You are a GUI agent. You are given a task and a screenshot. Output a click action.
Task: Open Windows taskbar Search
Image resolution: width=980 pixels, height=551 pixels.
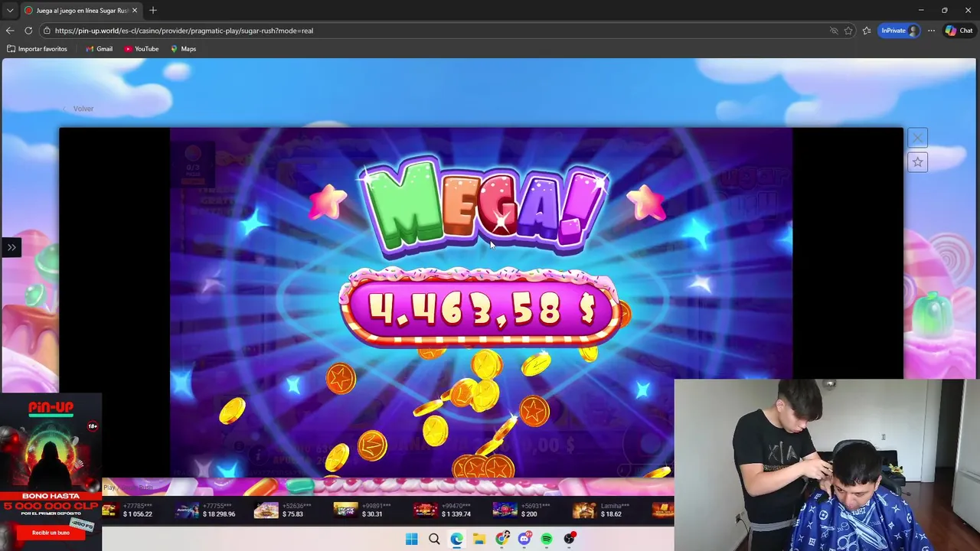(x=434, y=539)
